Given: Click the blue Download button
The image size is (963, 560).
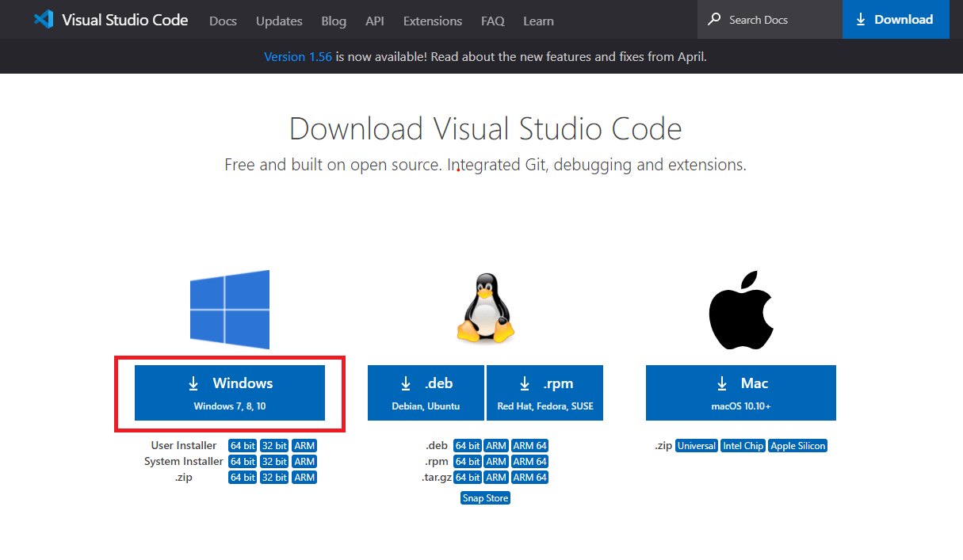Looking at the screenshot, I should (896, 19).
